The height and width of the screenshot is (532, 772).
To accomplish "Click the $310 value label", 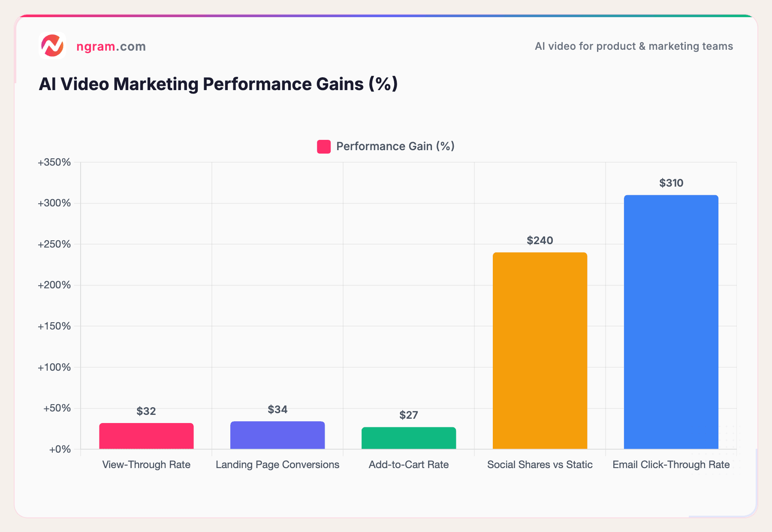I will click(671, 182).
